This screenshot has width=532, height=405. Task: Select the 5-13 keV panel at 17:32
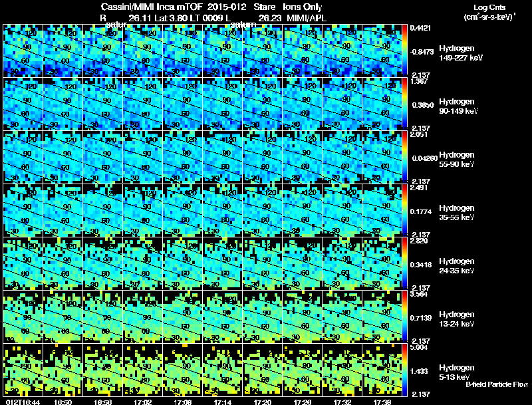click(x=342, y=370)
